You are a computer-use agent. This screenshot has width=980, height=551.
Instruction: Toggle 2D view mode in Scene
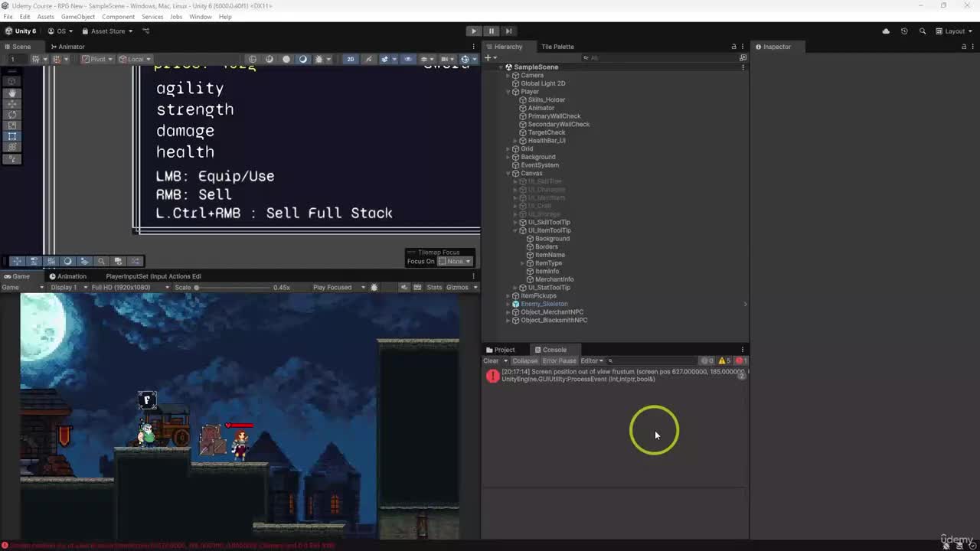point(351,59)
